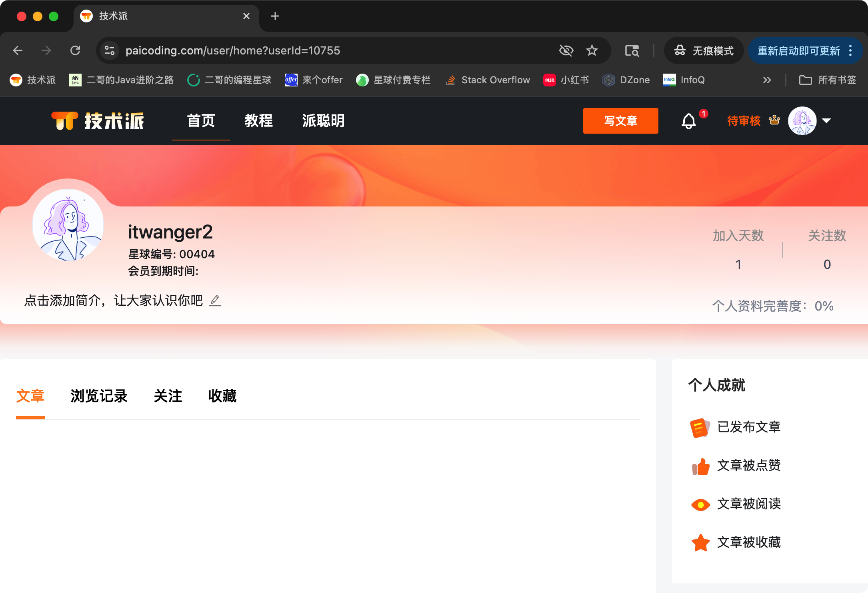The height and width of the screenshot is (593, 868).
Task: Click the edit pencil icon beside bio
Action: click(215, 300)
